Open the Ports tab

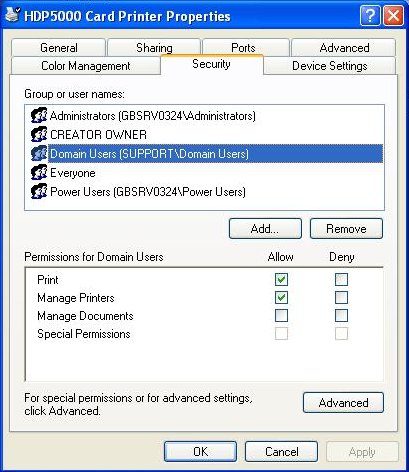[243, 48]
